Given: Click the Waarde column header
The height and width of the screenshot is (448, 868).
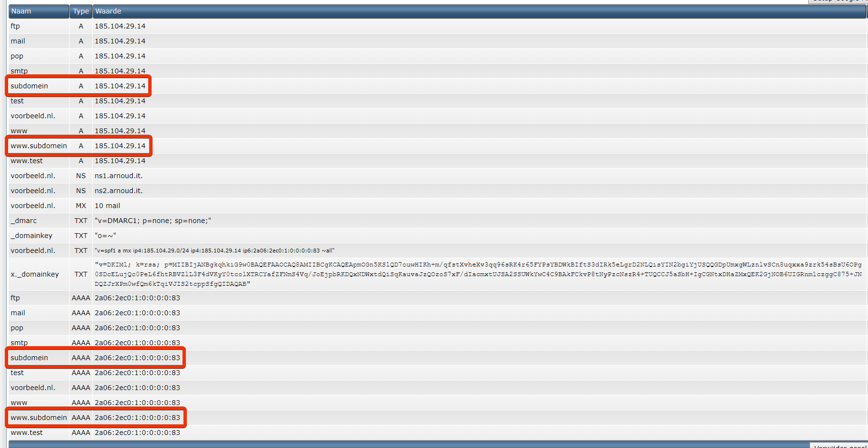Looking at the screenshot, I should coord(108,11).
